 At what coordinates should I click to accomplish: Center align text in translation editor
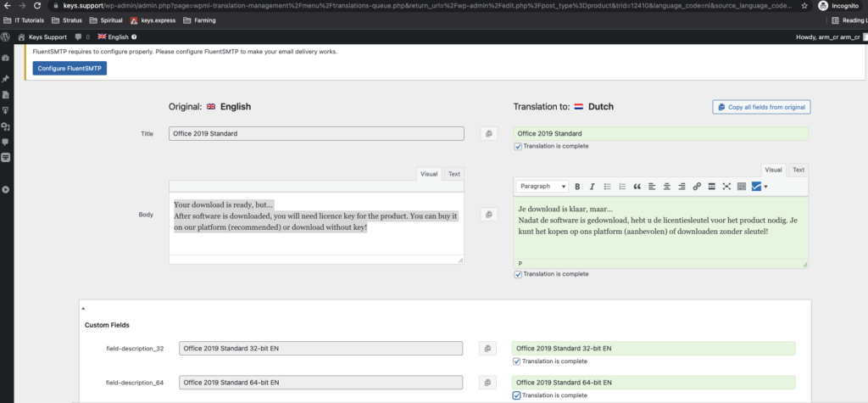tap(667, 186)
